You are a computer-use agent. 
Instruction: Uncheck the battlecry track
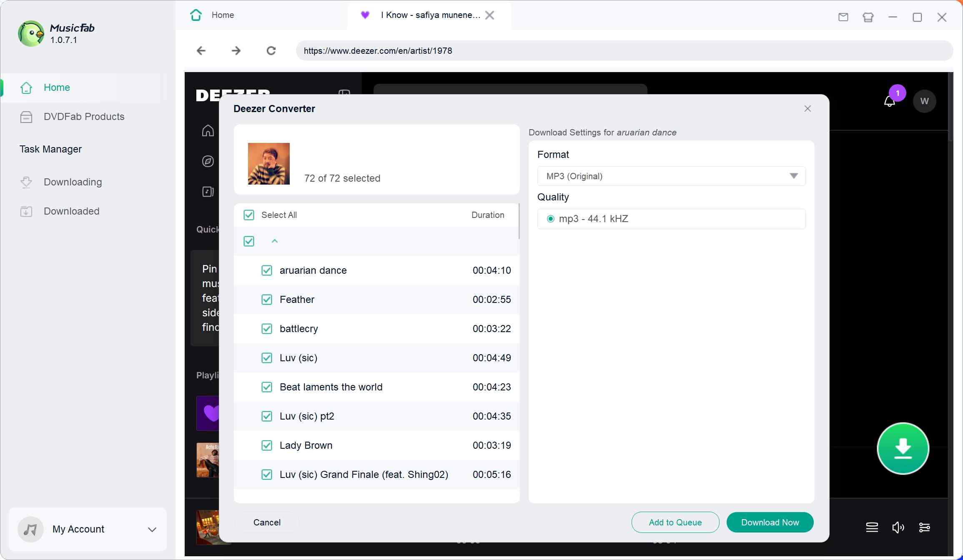click(x=267, y=329)
